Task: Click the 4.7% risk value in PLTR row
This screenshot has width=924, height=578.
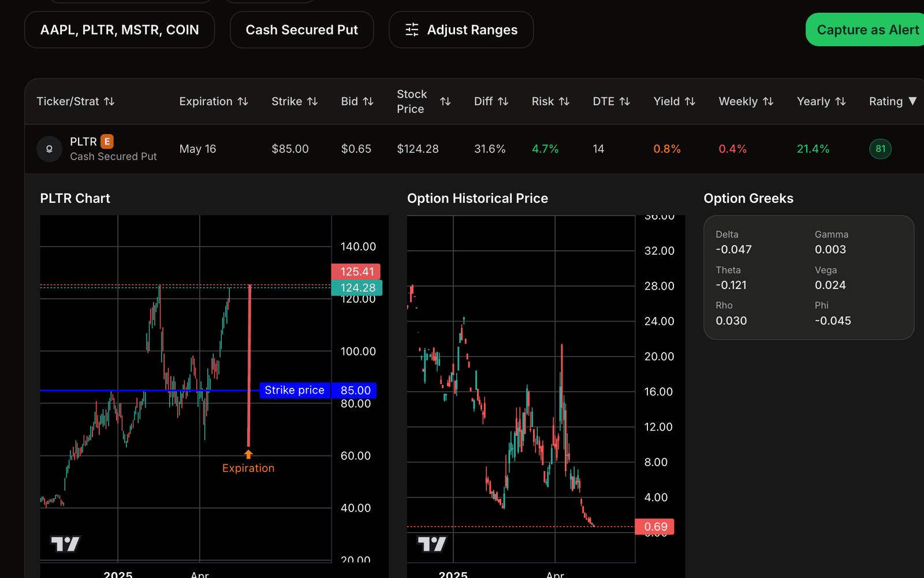Action: (545, 149)
